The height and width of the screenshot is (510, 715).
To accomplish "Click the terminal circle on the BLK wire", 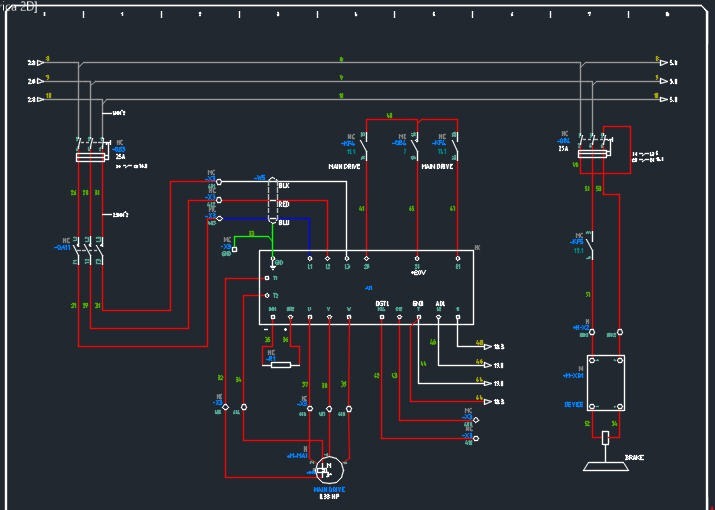I will click(x=219, y=182).
